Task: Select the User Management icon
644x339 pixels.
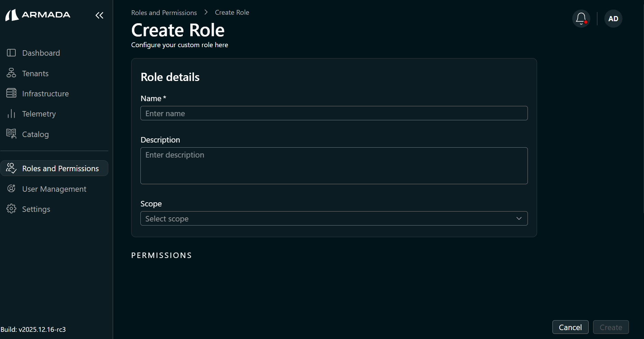Action: (x=11, y=188)
